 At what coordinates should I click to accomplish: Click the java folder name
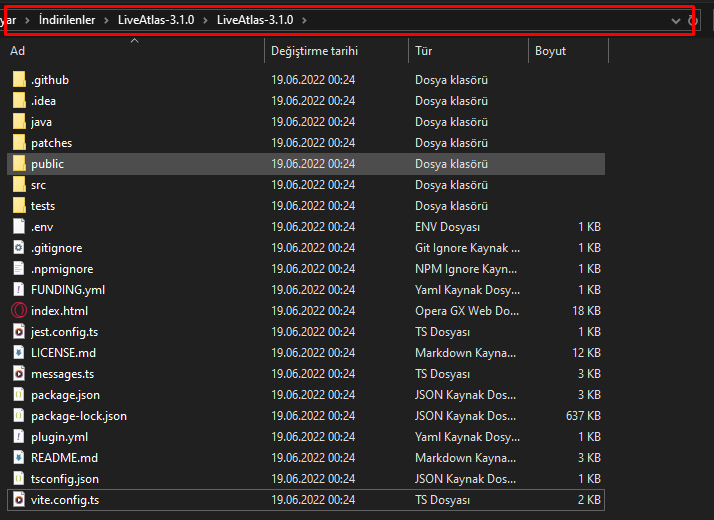pos(41,122)
